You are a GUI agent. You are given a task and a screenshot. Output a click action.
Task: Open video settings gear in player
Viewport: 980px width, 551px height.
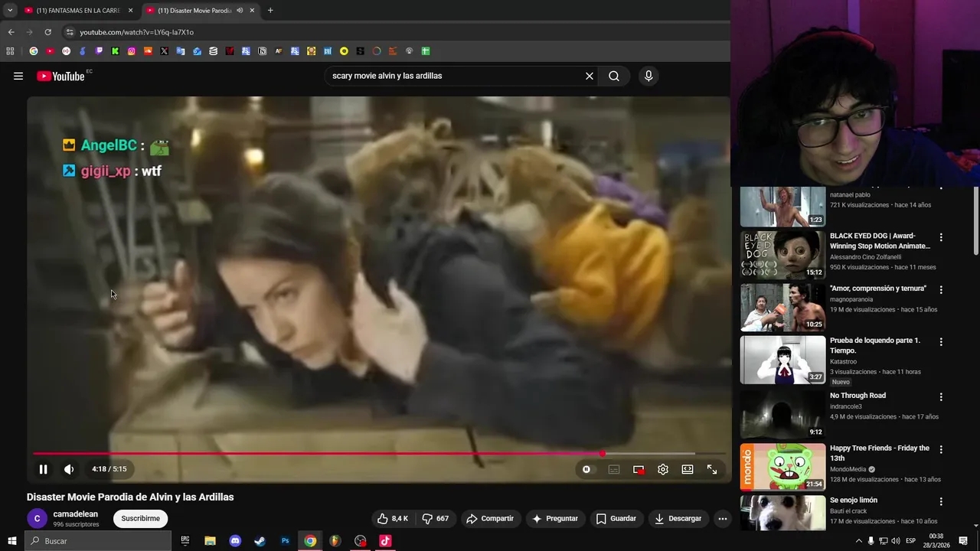tap(663, 469)
